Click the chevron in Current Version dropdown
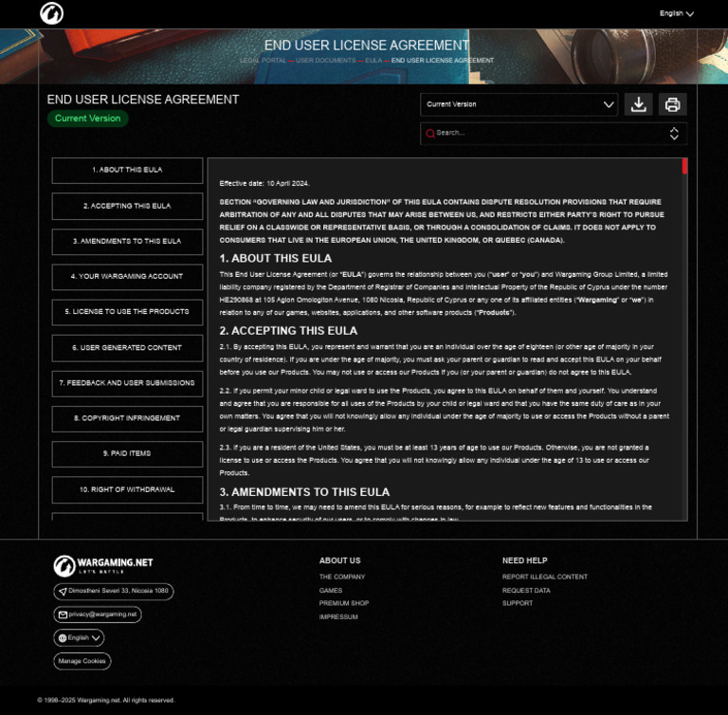 pyautogui.click(x=609, y=104)
